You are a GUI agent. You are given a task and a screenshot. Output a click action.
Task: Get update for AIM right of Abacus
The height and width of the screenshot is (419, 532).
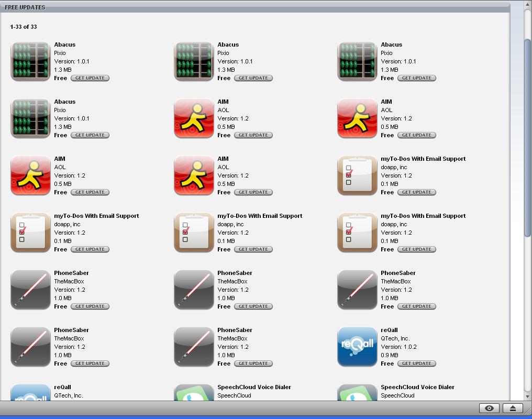click(x=253, y=135)
